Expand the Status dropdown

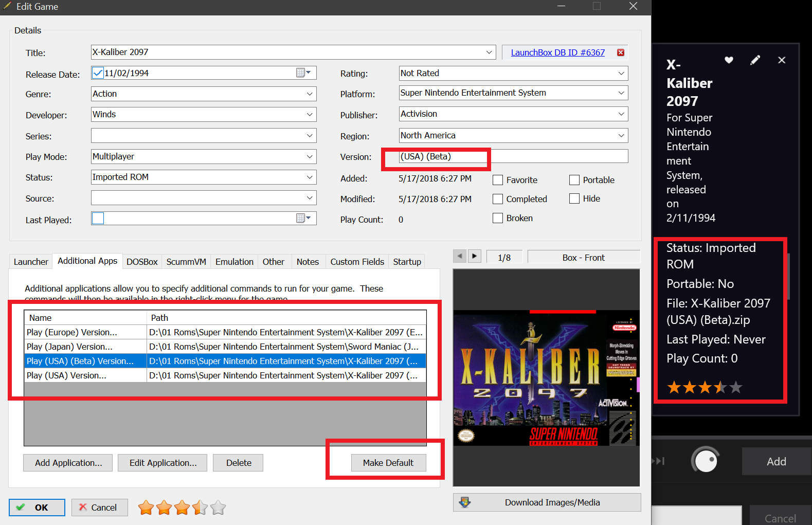310,177
